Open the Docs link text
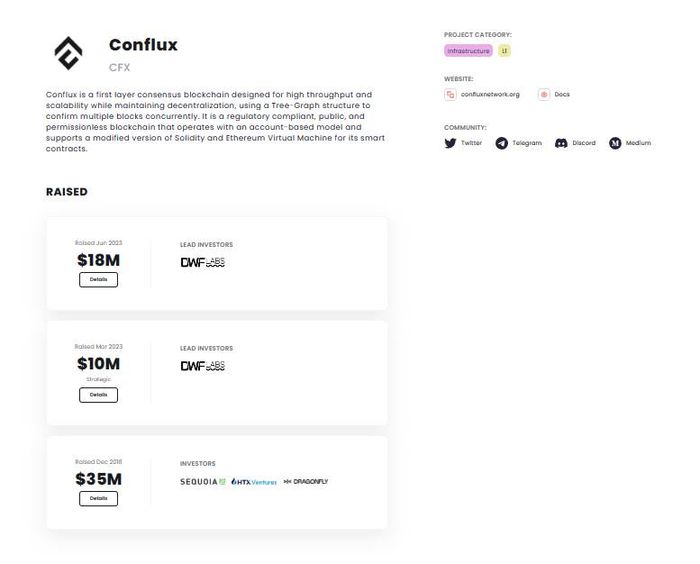Viewport: 700px width, 564px height. [x=562, y=95]
